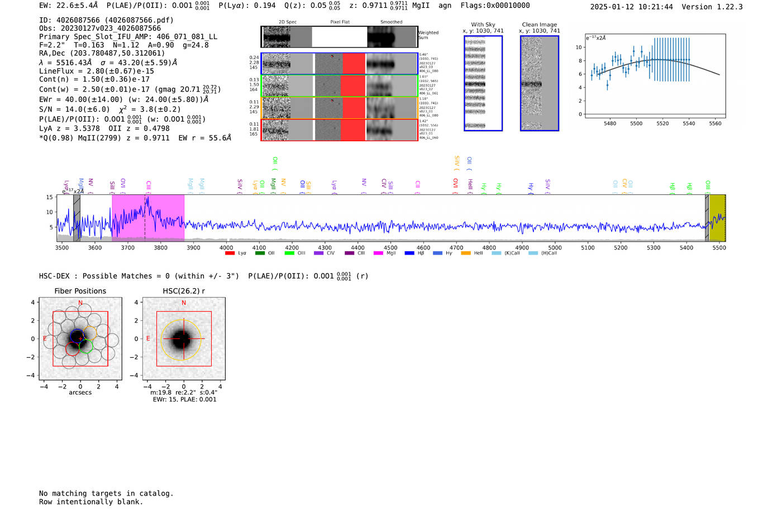The width and height of the screenshot is (782, 532).
Task: Click the 'Q(z): 0.05' header value
Action: (305, 6)
